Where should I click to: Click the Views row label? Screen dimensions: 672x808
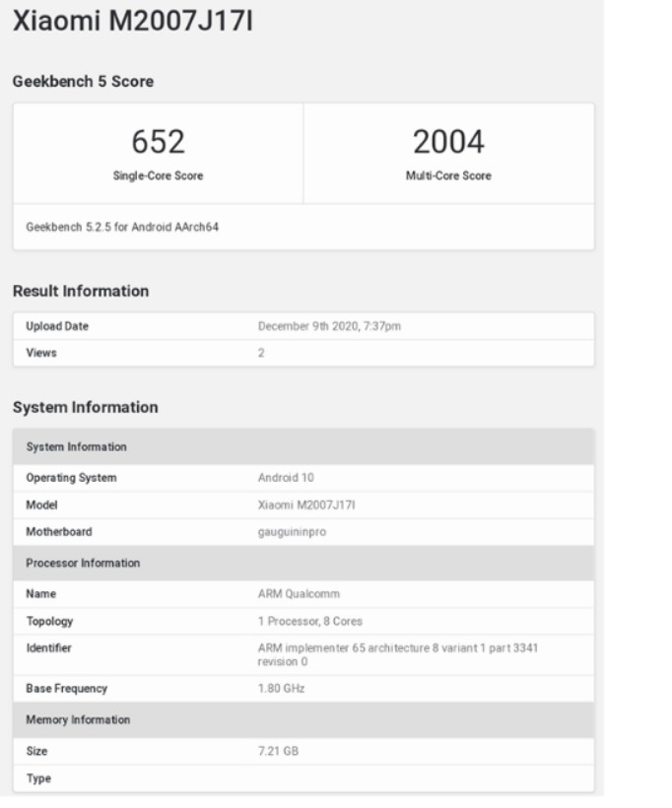point(41,353)
